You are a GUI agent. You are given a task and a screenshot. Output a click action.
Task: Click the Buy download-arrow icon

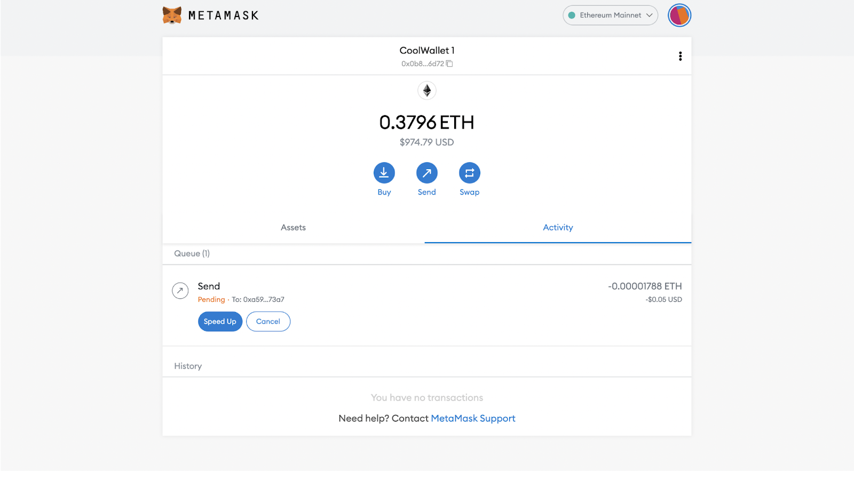coord(384,173)
